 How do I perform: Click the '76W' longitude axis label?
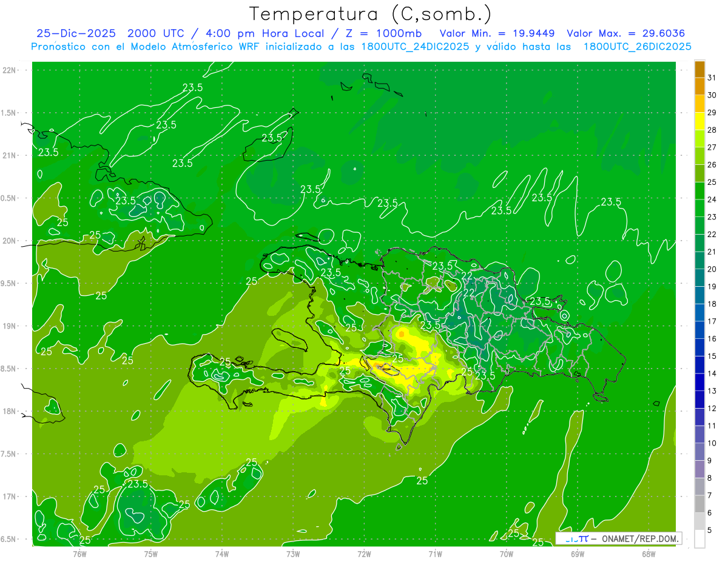[x=79, y=554]
